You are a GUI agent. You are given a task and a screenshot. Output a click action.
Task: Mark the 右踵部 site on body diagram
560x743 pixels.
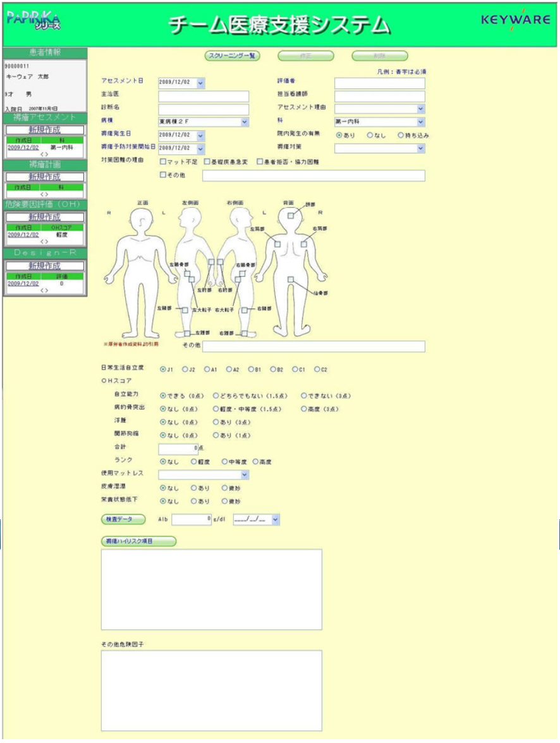click(244, 333)
